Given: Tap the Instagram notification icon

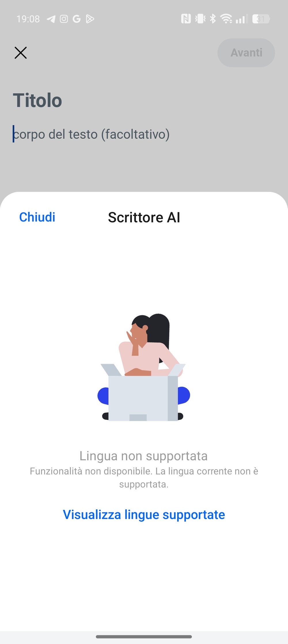Looking at the screenshot, I should pos(64,19).
